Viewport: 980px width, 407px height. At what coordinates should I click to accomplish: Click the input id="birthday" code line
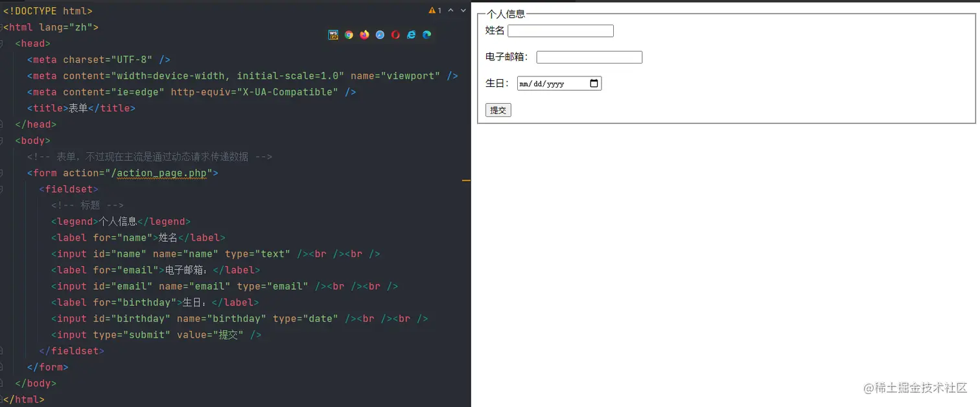point(240,319)
